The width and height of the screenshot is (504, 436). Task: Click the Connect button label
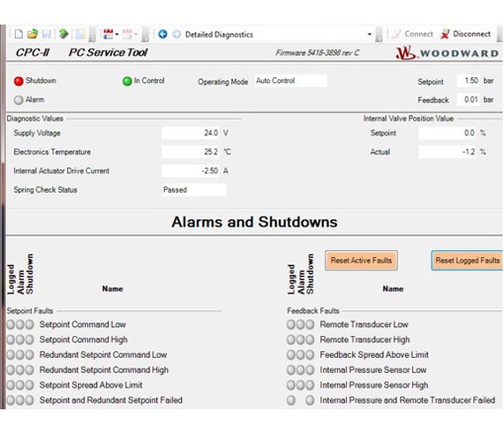tap(419, 34)
